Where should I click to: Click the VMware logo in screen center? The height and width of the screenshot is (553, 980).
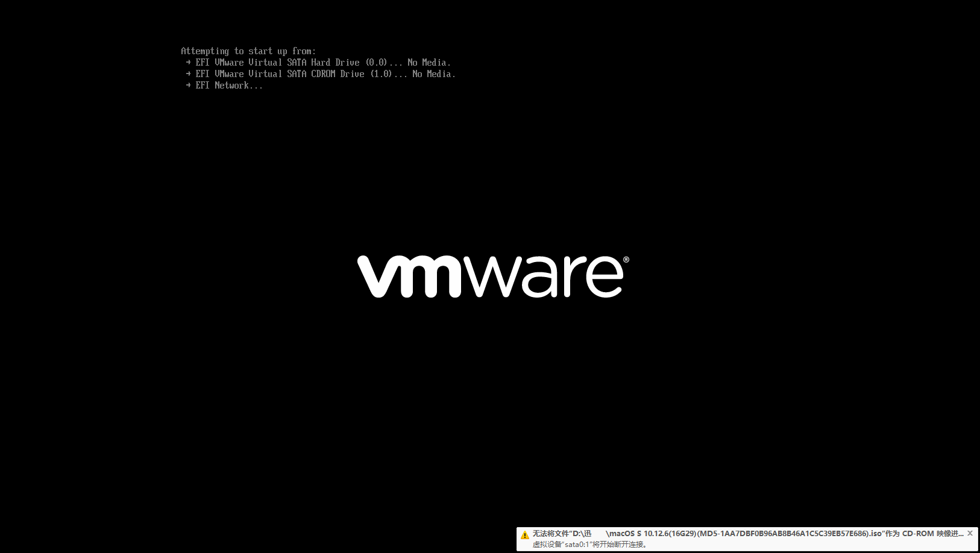pyautogui.click(x=489, y=277)
